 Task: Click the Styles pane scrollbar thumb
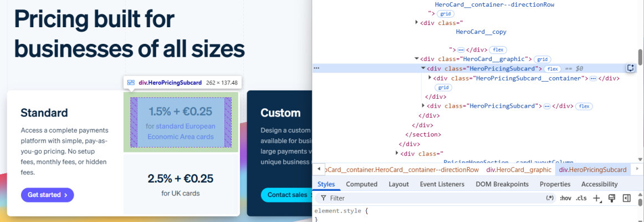tap(640, 202)
